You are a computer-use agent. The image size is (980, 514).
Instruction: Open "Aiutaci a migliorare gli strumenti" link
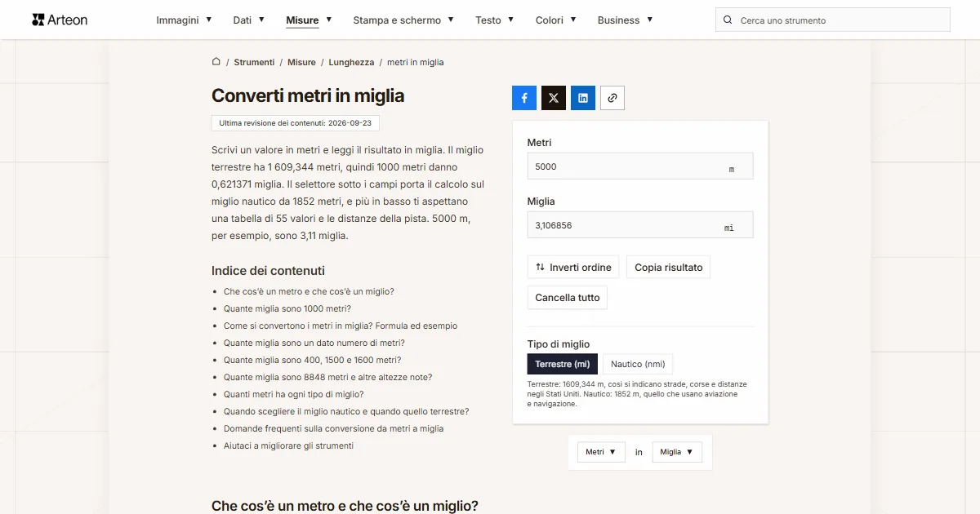pos(289,445)
